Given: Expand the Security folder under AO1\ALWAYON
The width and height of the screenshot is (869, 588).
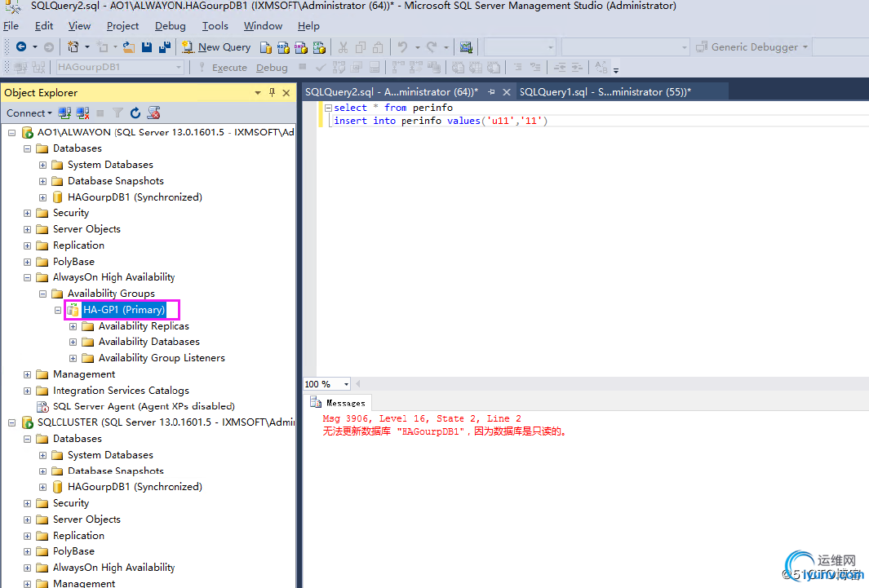Looking at the screenshot, I should pos(27,213).
